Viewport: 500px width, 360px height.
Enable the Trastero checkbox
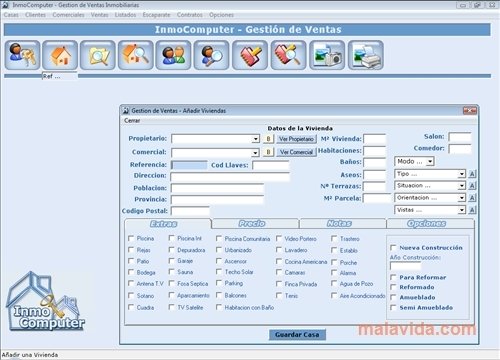pos(334,238)
